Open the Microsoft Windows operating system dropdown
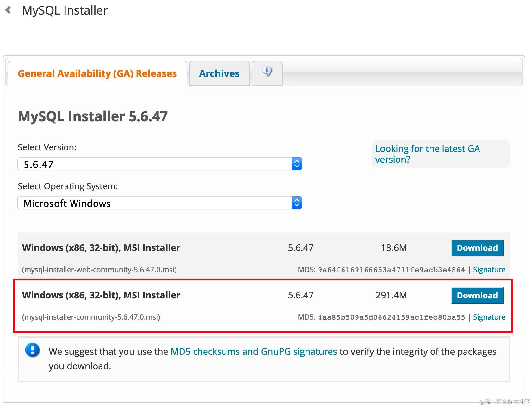Screen dimensions: 532x407 [160, 203]
